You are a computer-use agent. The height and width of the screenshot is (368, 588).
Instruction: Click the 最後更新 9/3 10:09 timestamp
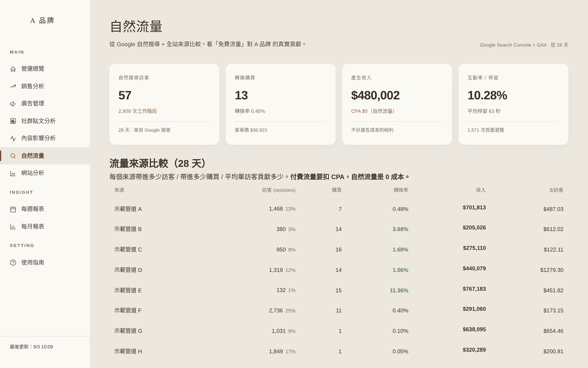tap(31, 347)
